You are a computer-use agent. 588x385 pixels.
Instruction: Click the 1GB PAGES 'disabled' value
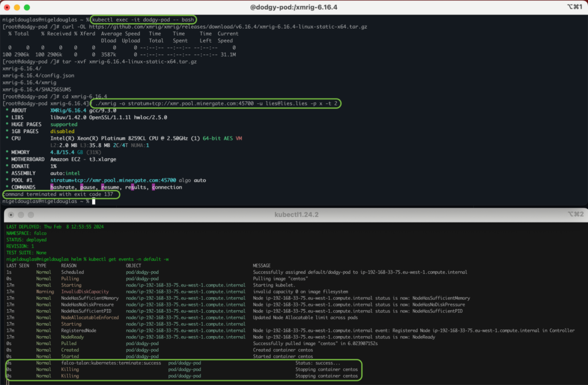pyautogui.click(x=62, y=131)
